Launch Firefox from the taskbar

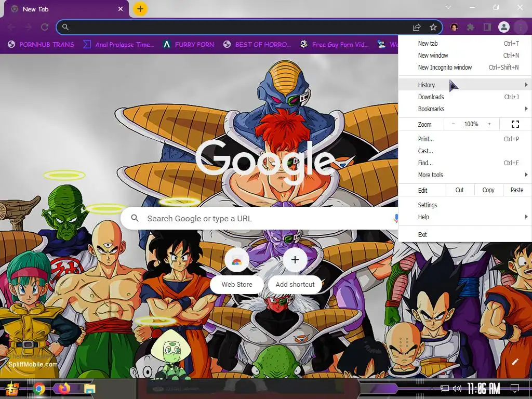pos(64,389)
